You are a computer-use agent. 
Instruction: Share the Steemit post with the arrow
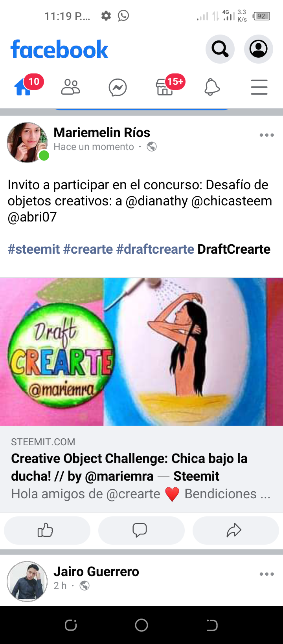(236, 531)
